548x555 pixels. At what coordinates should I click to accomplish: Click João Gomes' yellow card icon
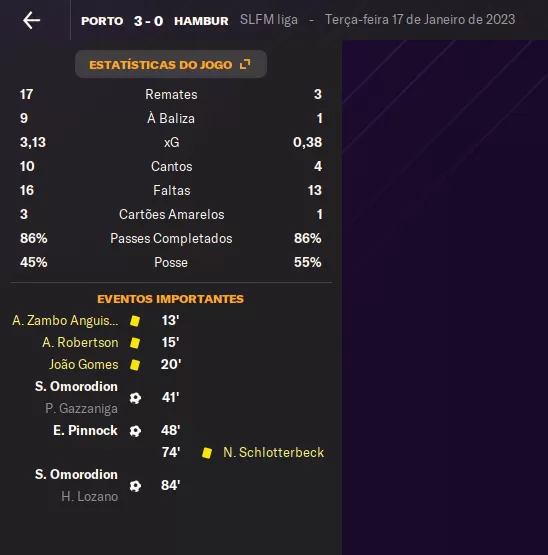[x=135, y=365]
